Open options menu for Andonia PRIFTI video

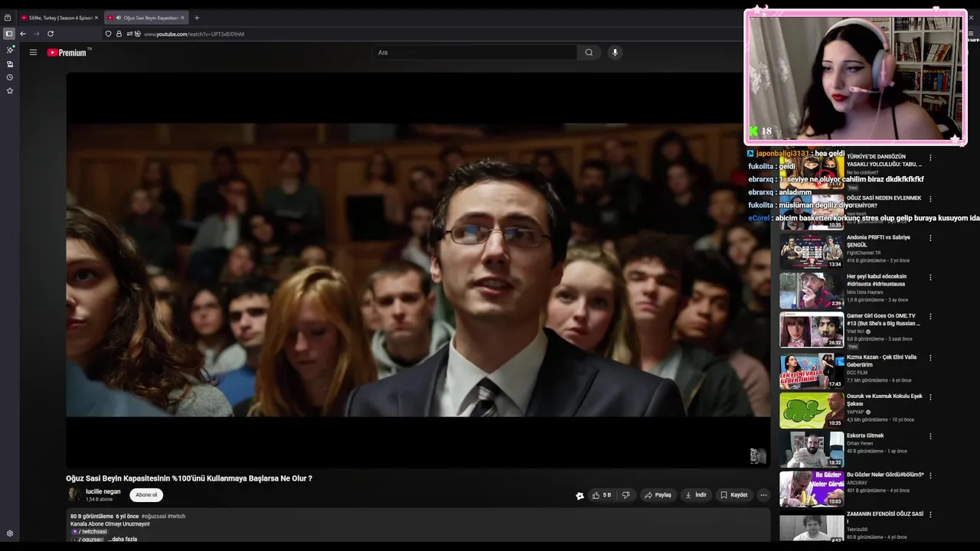(x=930, y=238)
